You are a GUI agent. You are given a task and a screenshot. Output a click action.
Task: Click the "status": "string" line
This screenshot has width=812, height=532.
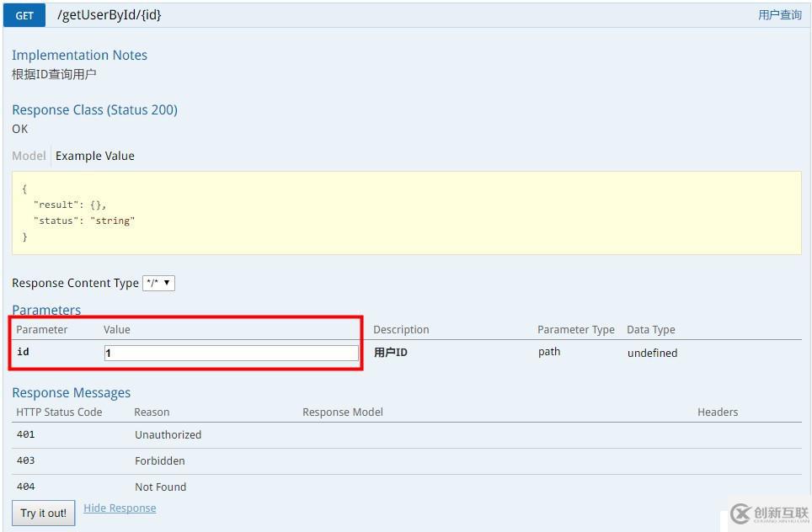(x=84, y=221)
